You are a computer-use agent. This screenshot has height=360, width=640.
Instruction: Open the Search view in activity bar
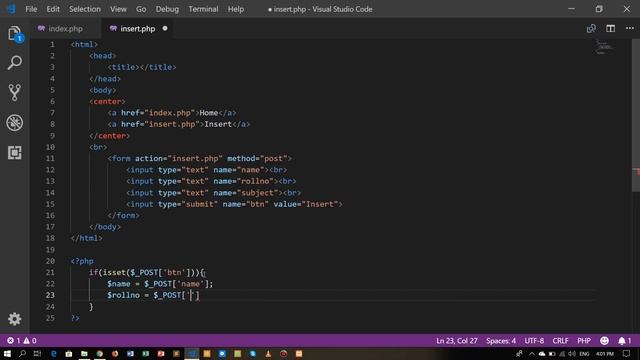pos(15,63)
